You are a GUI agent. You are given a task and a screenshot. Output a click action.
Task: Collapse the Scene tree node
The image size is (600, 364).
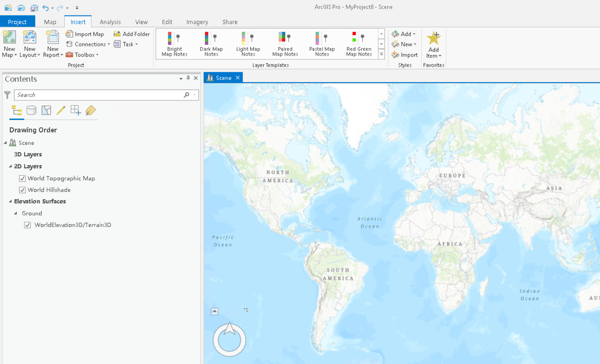point(6,143)
